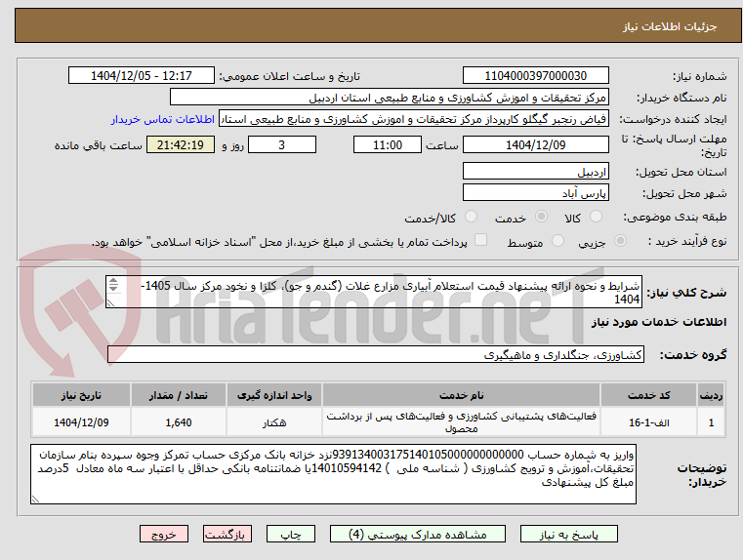
Task: Click the جزئیات اطلاعات نیاز header title
Action: pos(670,26)
